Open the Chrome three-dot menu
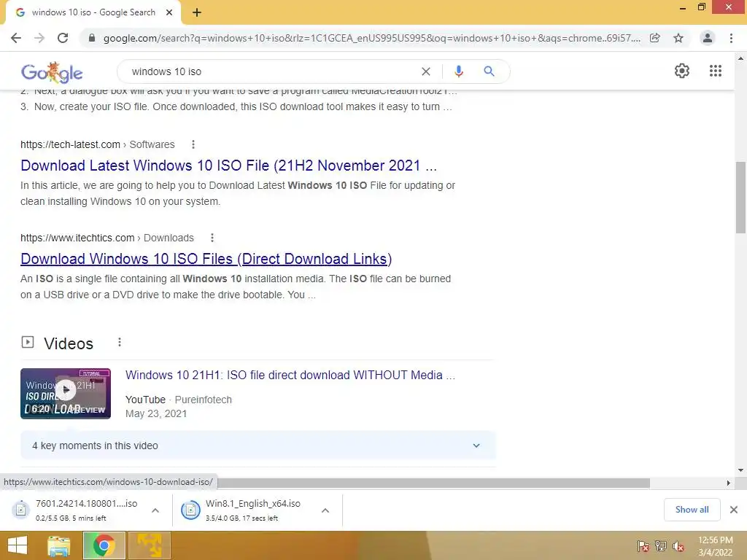747x560 pixels. pyautogui.click(x=731, y=38)
